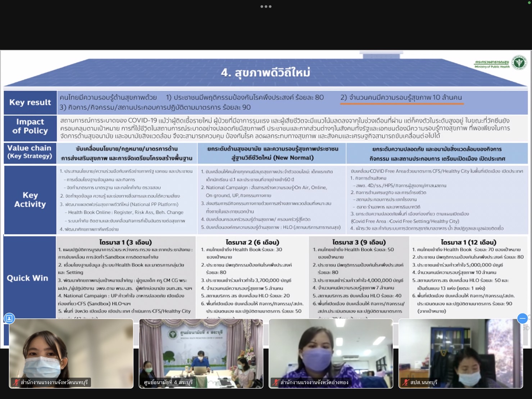532x399 pixels.
Task: Click the Key Activity section label
Action: (x=30, y=200)
